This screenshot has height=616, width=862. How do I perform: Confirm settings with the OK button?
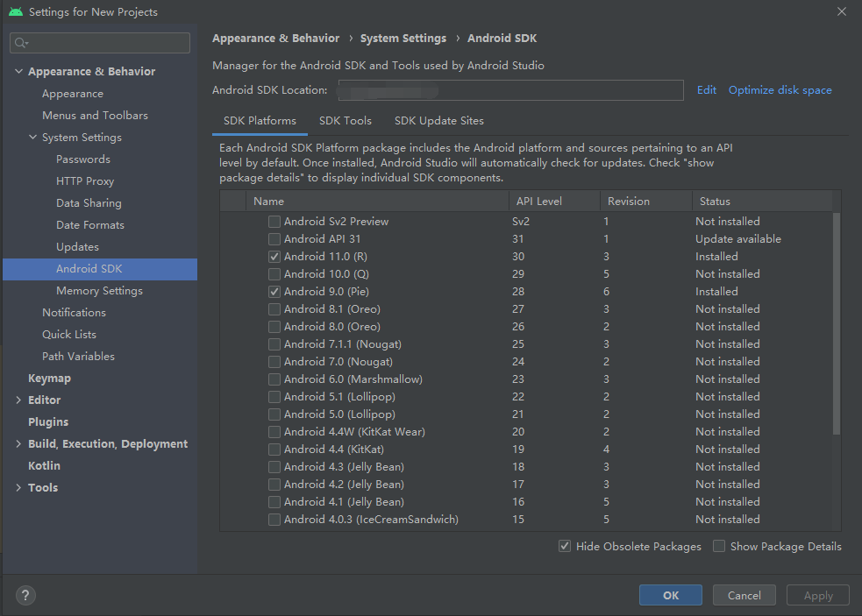671,595
